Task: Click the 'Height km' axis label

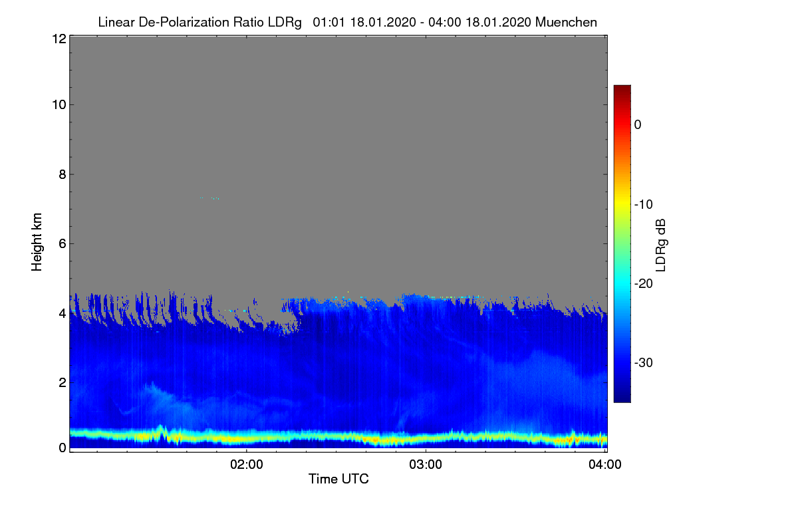Action: point(37,242)
